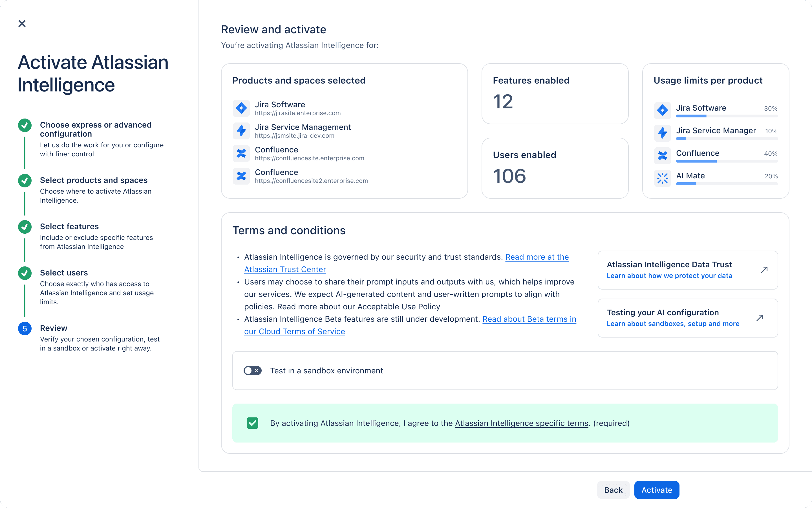Close the activation wizard with X icon
The width and height of the screenshot is (812, 508).
pos(22,23)
